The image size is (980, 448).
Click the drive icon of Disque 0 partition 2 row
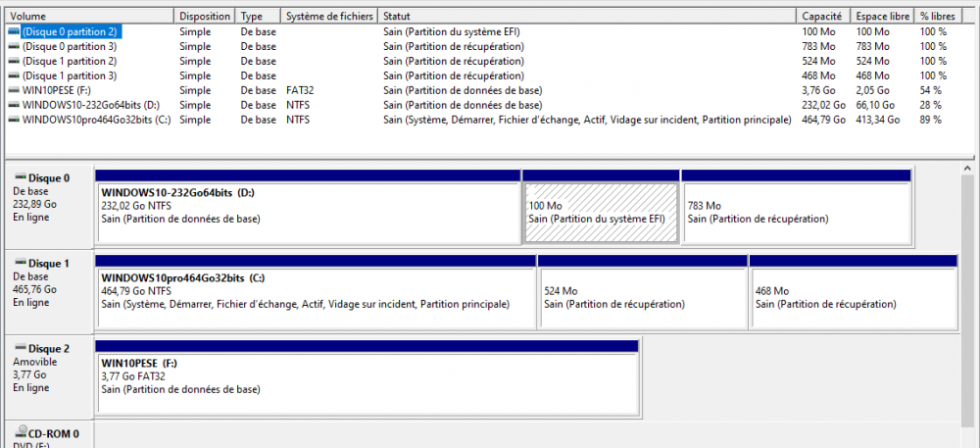pyautogui.click(x=14, y=31)
